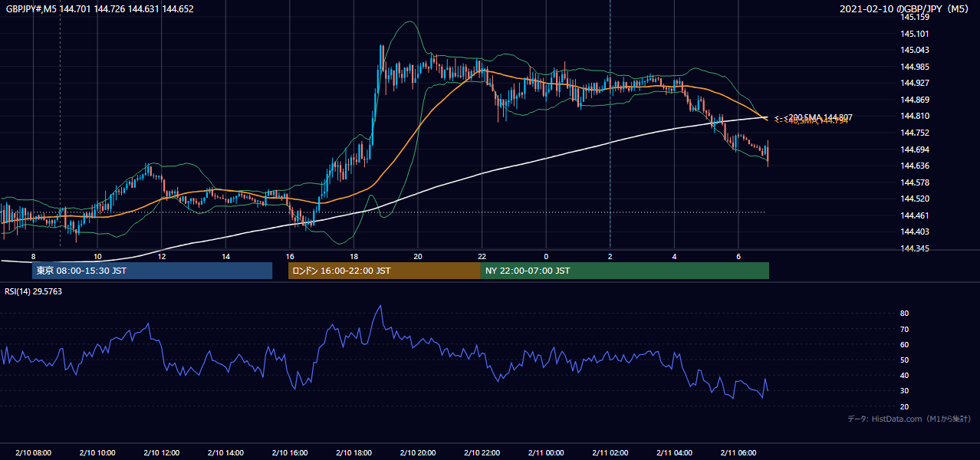The height and width of the screenshot is (460, 980).
Task: Click price axis label 144.985
Action: tap(915, 67)
